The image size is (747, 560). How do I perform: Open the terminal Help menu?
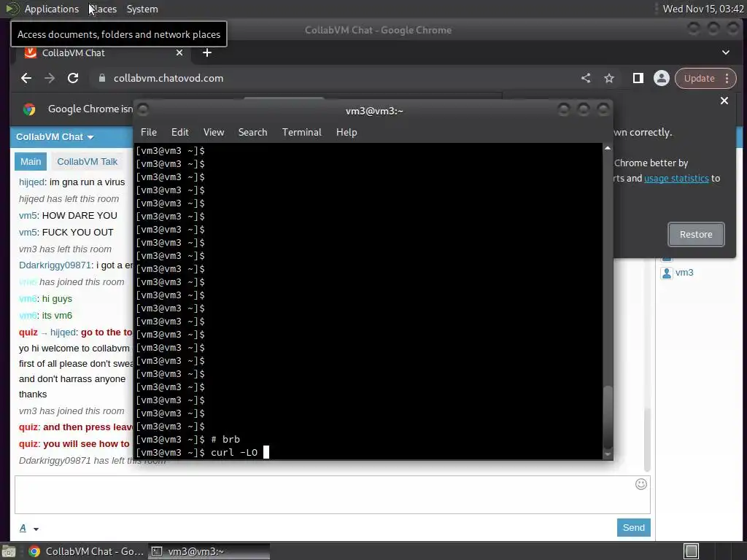pos(347,133)
